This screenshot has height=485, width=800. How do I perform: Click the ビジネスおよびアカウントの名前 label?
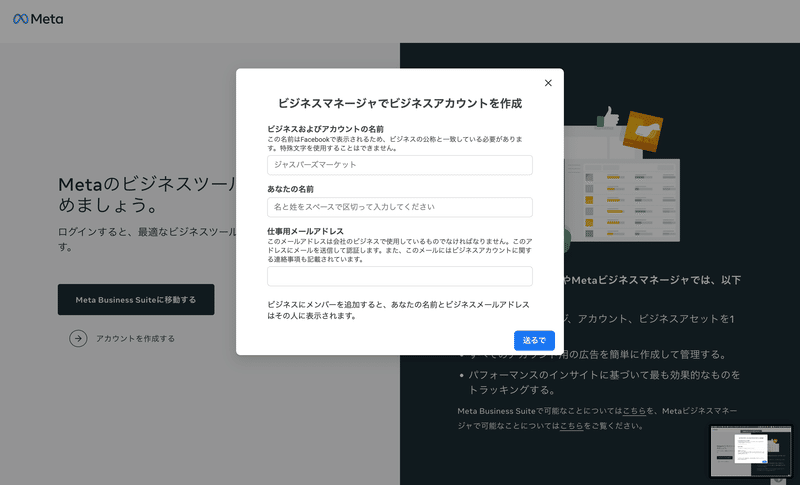click(326, 129)
